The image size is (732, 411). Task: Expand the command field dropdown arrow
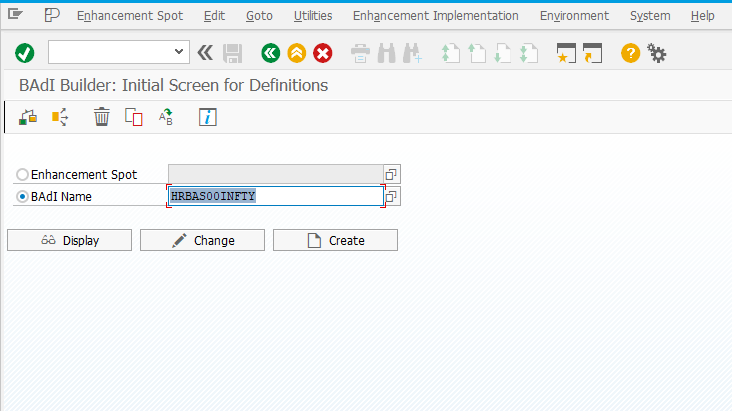pos(178,51)
